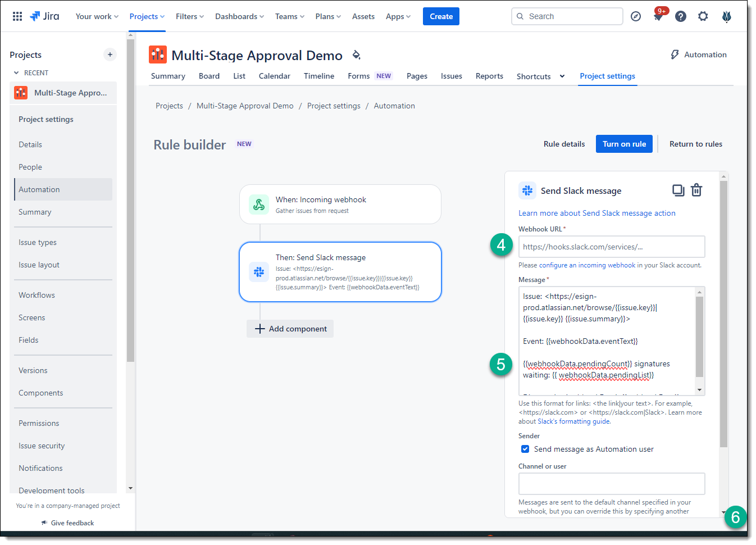The width and height of the screenshot is (756, 545).
Task: Expand the Apps dropdown menu
Action: [x=398, y=16]
